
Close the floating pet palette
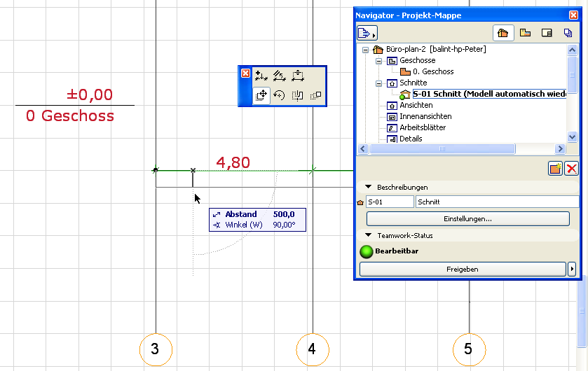coord(245,73)
